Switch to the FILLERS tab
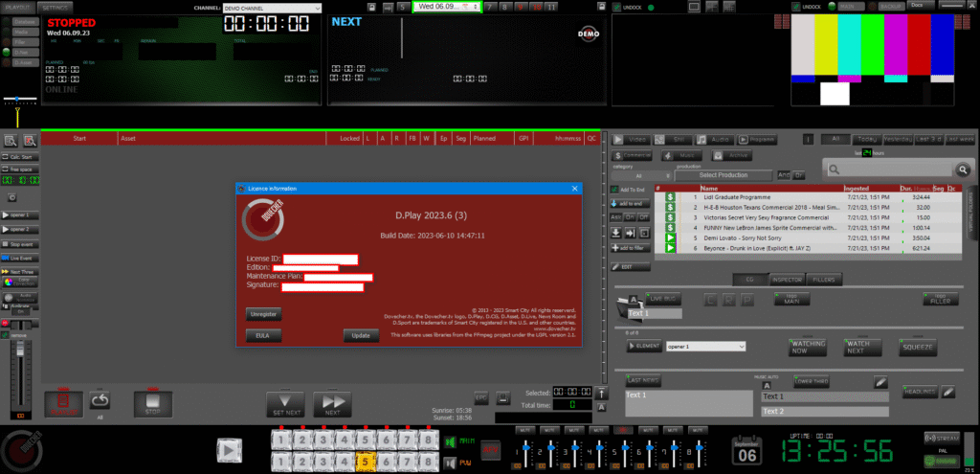The width and height of the screenshot is (980, 474). 822,280
